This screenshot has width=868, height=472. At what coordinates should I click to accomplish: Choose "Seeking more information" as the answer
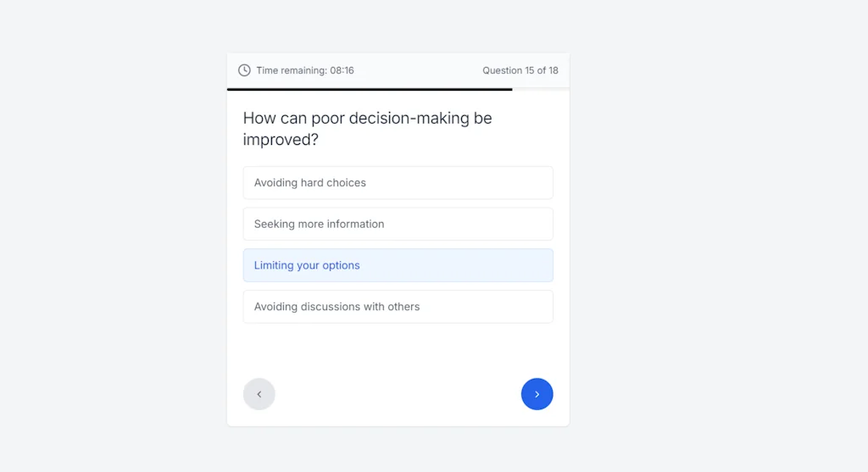[398, 225]
